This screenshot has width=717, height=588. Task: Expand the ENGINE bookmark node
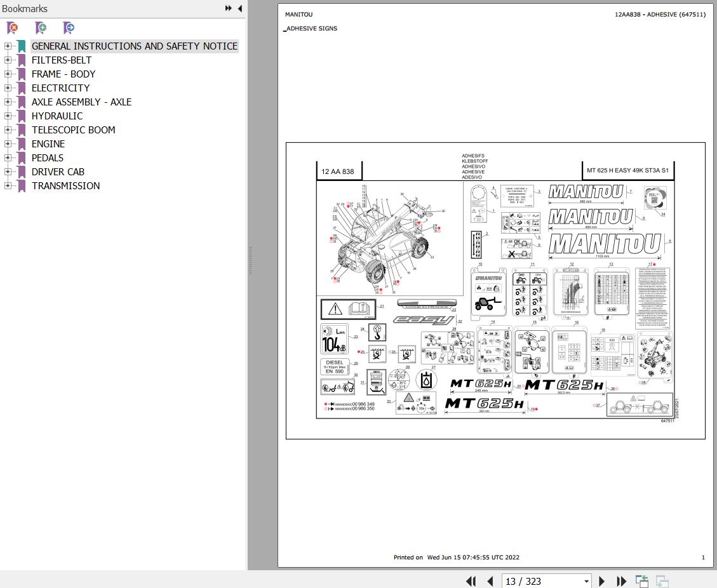click(8, 144)
